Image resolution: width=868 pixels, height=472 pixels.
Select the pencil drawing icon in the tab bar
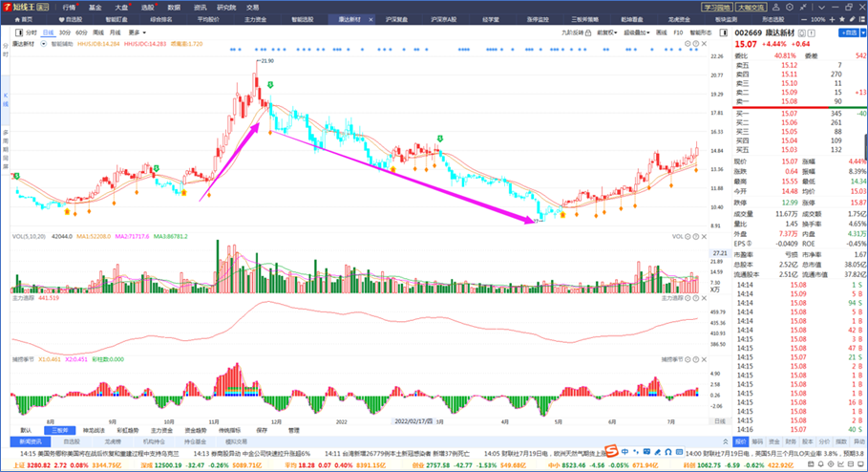[x=853, y=19]
